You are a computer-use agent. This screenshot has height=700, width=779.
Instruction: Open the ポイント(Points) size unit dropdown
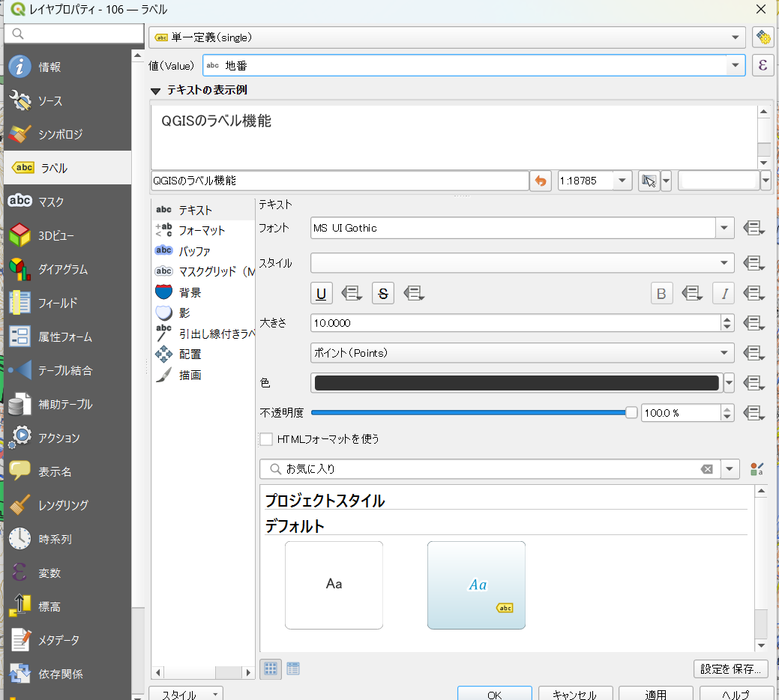(x=522, y=353)
